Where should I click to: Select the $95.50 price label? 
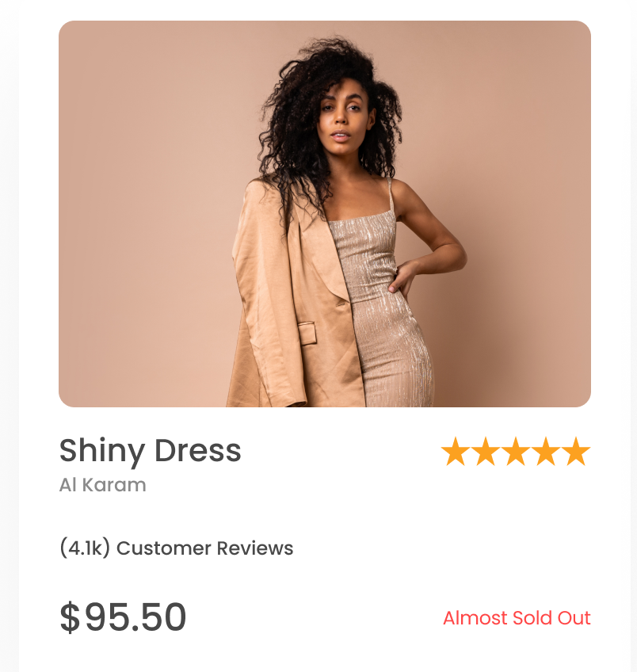[x=124, y=617]
